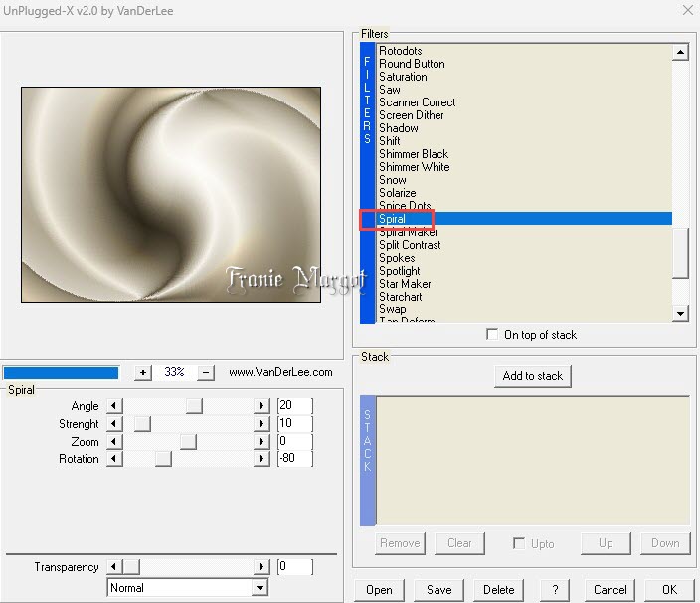Select the Split Contrast filter
The height and width of the screenshot is (603, 700).
(x=410, y=245)
